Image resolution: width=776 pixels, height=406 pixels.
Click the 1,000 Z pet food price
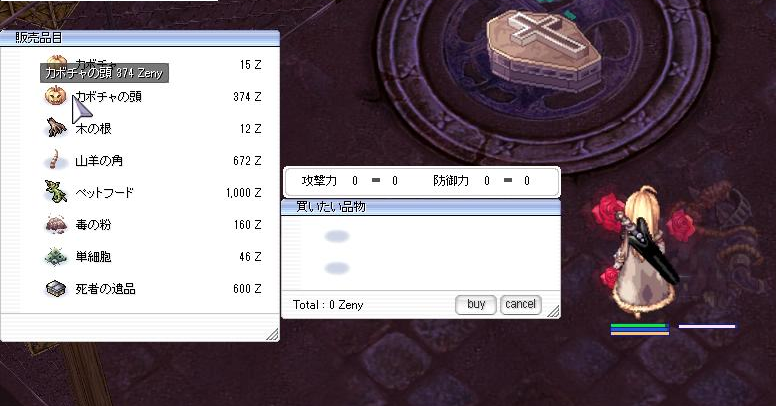[243, 193]
